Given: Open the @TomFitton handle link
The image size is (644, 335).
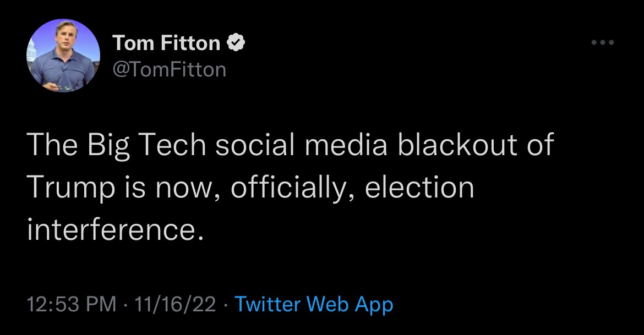Looking at the screenshot, I should pos(169,69).
